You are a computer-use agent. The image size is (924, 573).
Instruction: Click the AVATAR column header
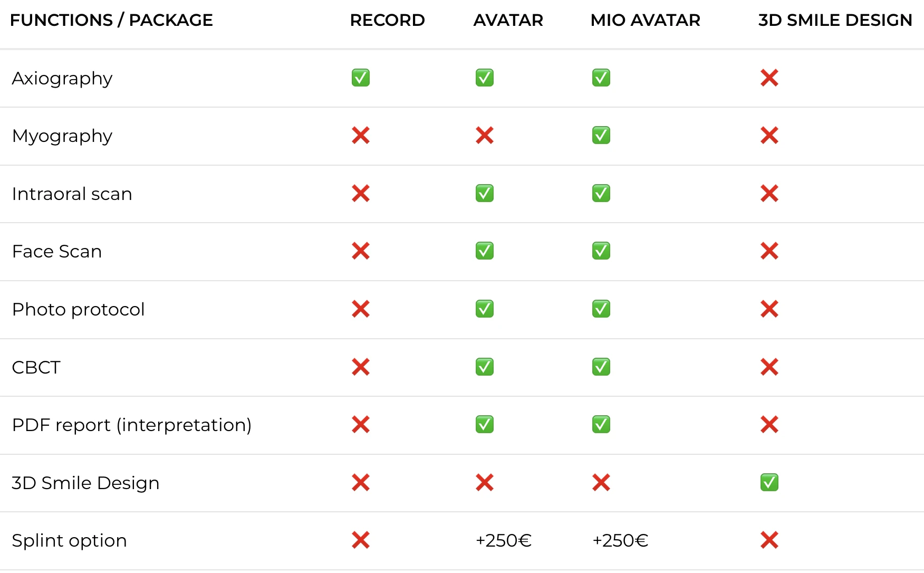click(508, 20)
